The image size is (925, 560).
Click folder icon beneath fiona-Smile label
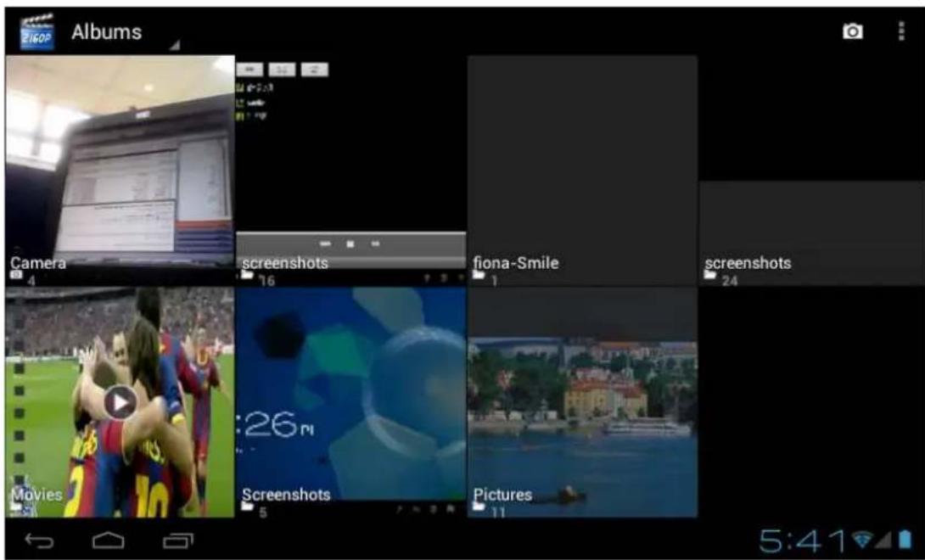(x=479, y=276)
